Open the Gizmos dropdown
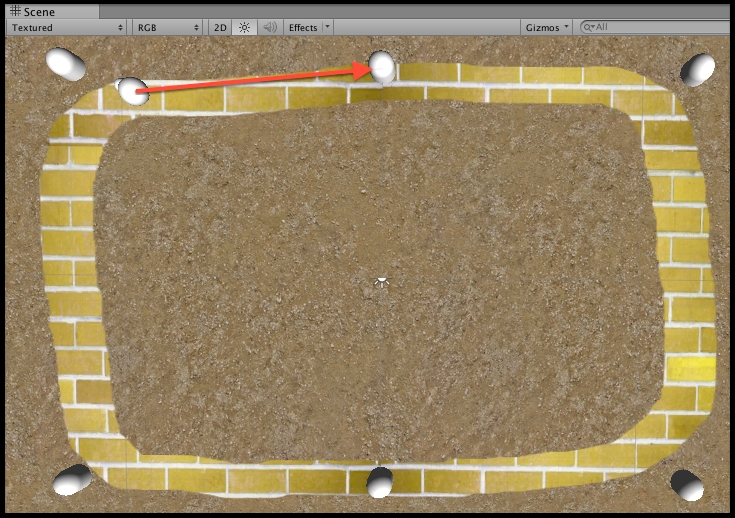735x518 pixels. [547, 28]
